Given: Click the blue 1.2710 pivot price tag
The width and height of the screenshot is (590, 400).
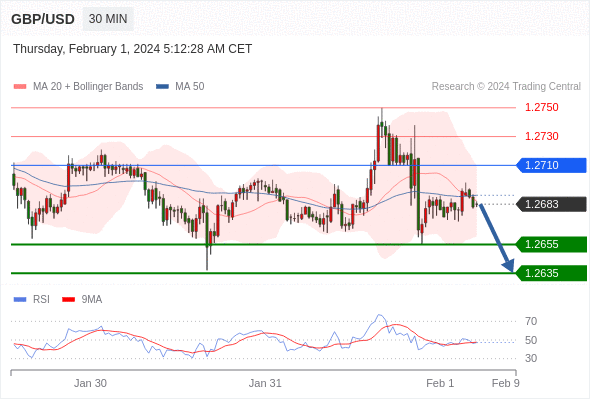Looking at the screenshot, I should [x=551, y=165].
